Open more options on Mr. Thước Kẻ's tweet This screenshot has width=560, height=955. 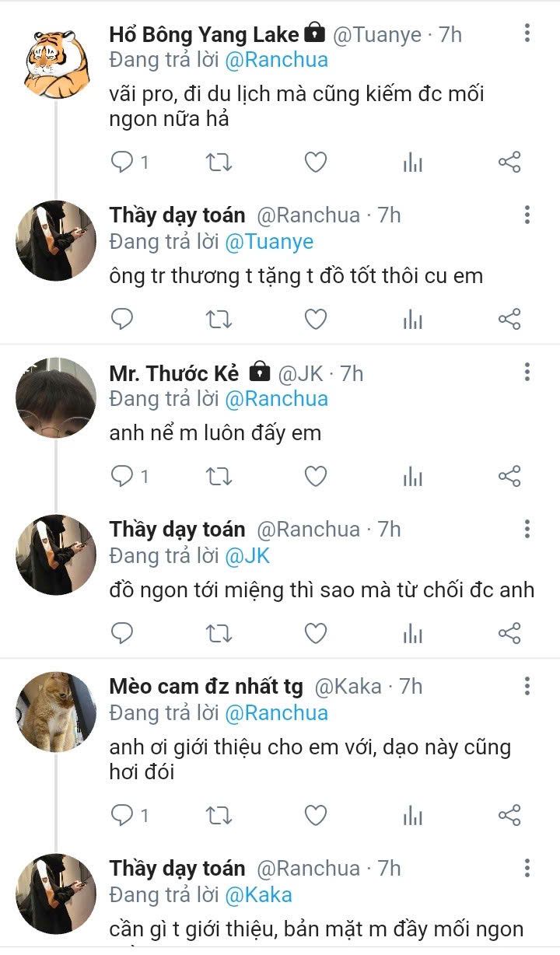click(x=527, y=372)
